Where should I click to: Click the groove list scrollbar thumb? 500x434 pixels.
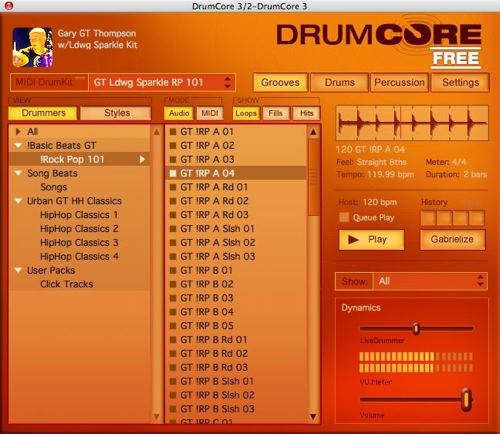(313, 177)
